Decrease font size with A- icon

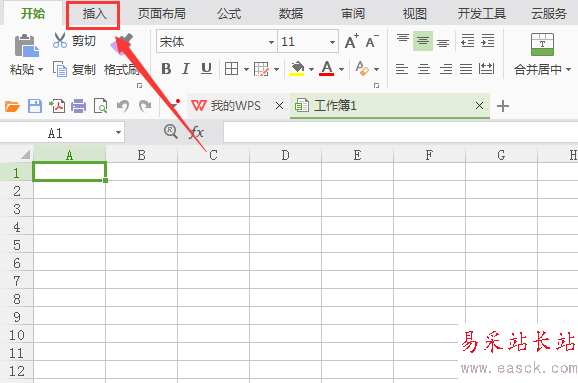point(372,41)
